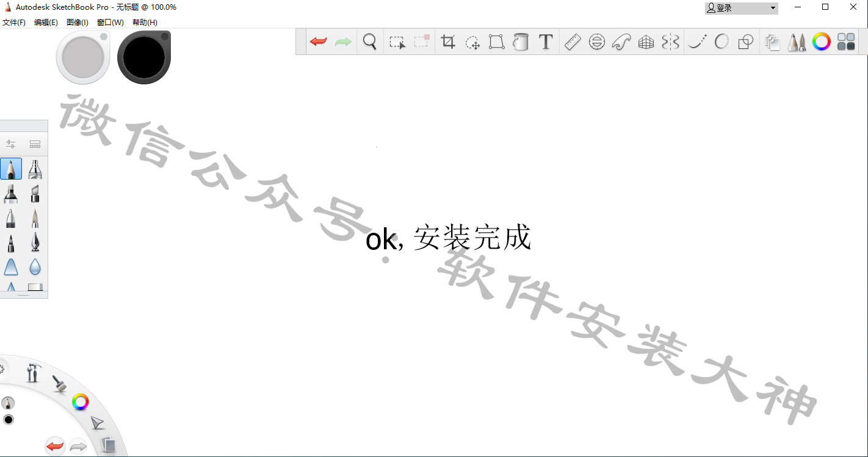
Task: Click the Deselect icon with red X
Action: [422, 42]
